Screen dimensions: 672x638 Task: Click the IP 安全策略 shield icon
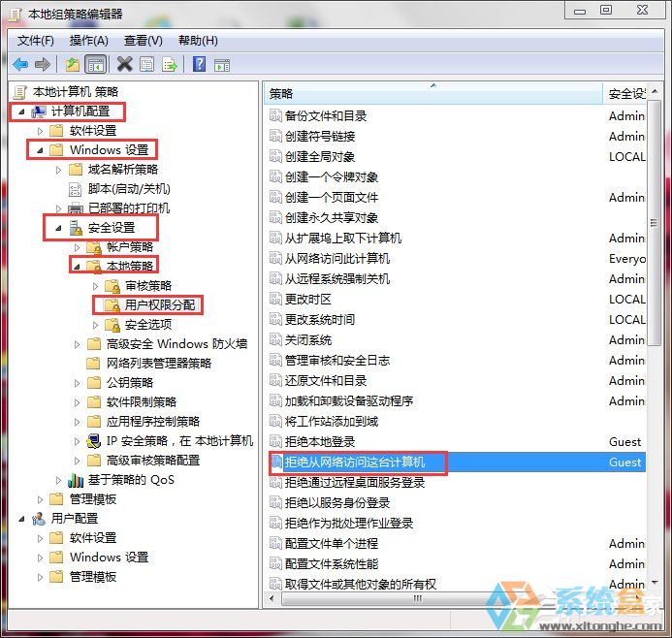coord(94,441)
